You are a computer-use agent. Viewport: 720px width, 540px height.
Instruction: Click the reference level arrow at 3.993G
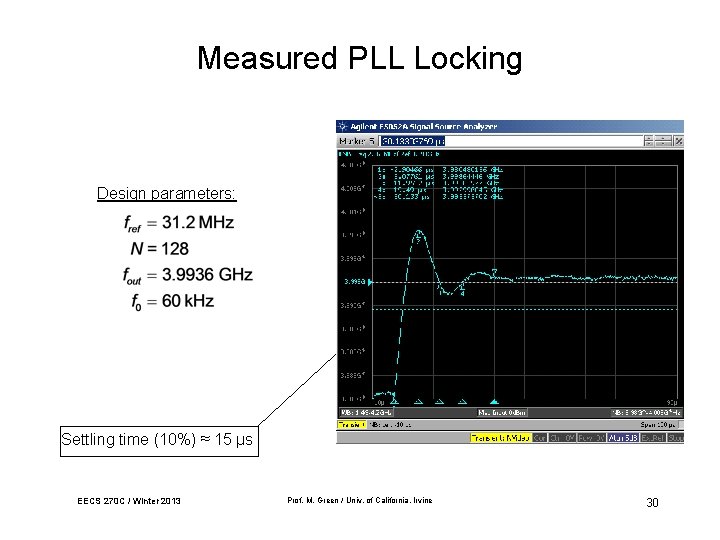point(370,282)
